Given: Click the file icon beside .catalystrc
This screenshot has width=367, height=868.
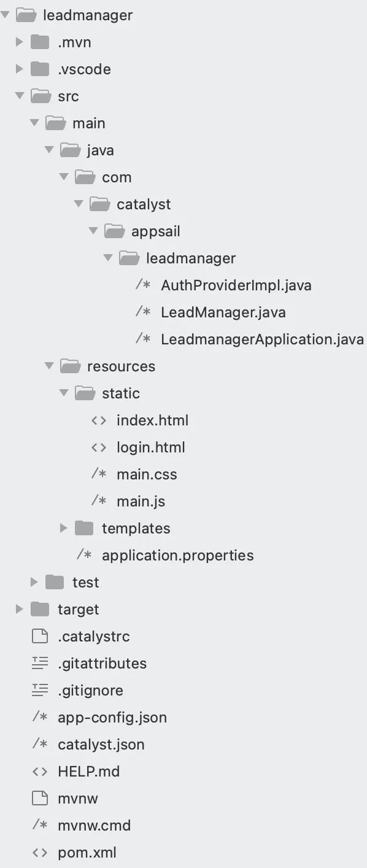Looking at the screenshot, I should tap(40, 636).
